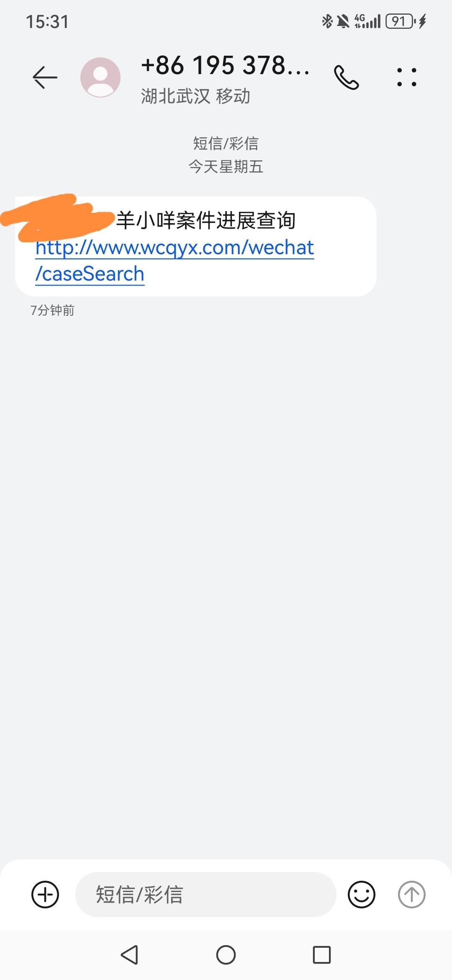Tap the Android back navigation triangle
452x980 pixels.
pos(129,955)
